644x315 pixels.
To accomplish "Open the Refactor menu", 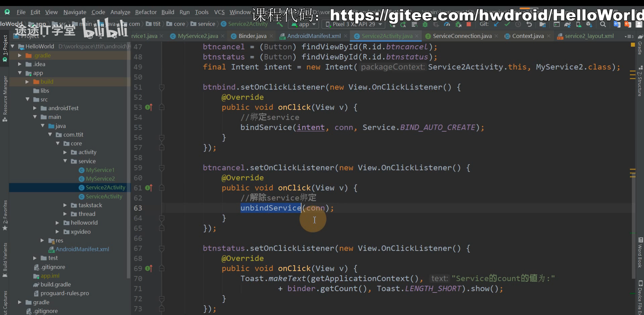I will pyautogui.click(x=146, y=12).
